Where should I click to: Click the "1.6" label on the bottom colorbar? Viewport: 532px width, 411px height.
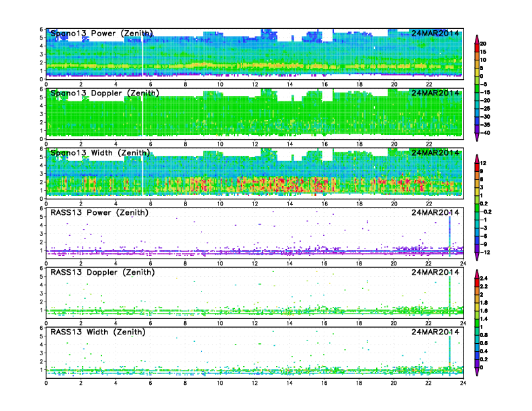(484, 311)
